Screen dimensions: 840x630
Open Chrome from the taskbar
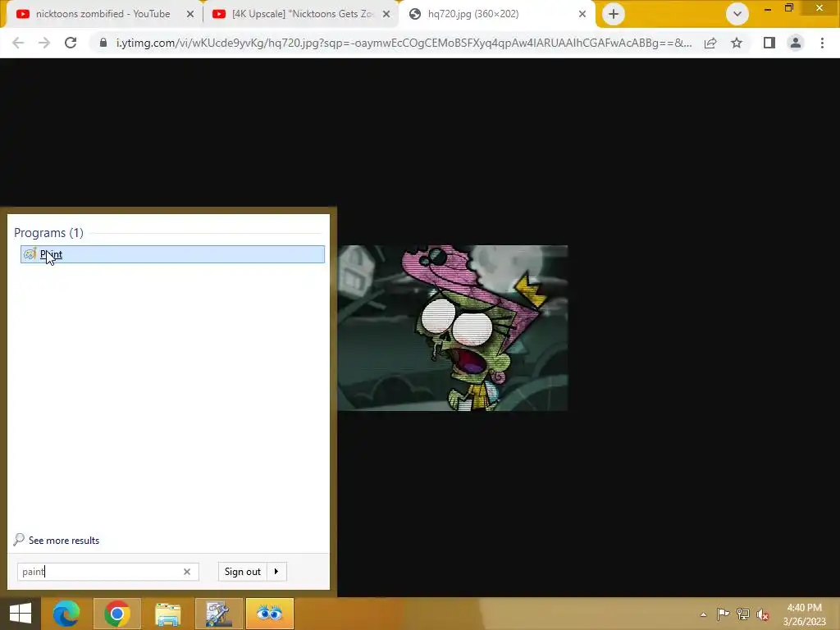click(116, 614)
